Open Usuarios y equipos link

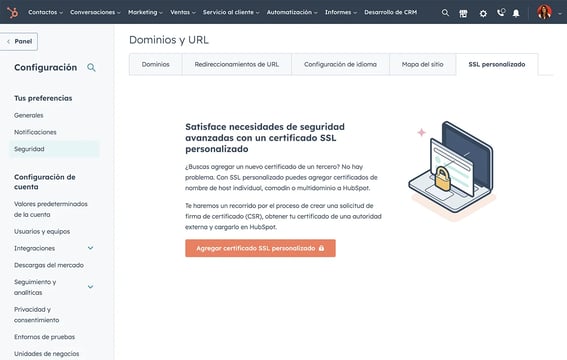(42, 231)
